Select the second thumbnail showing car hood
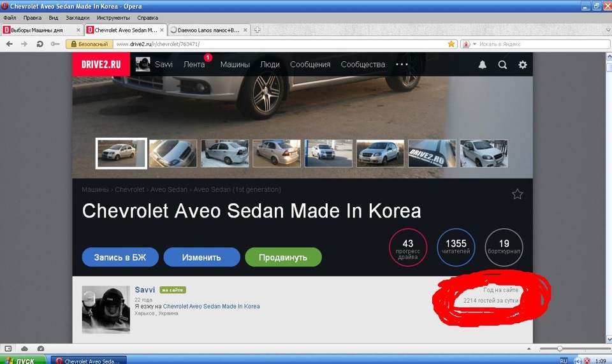Image resolution: width=612 pixels, height=364 pixels. 173,154
